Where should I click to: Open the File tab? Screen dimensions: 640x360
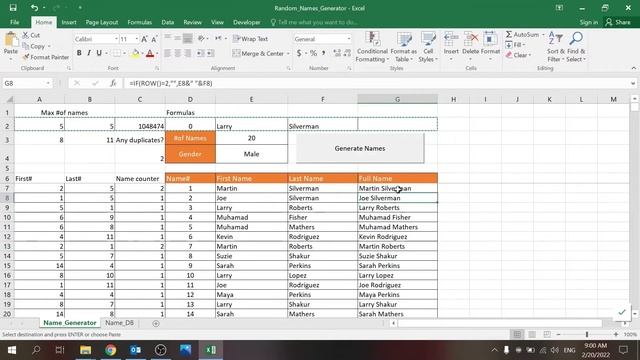15,22
